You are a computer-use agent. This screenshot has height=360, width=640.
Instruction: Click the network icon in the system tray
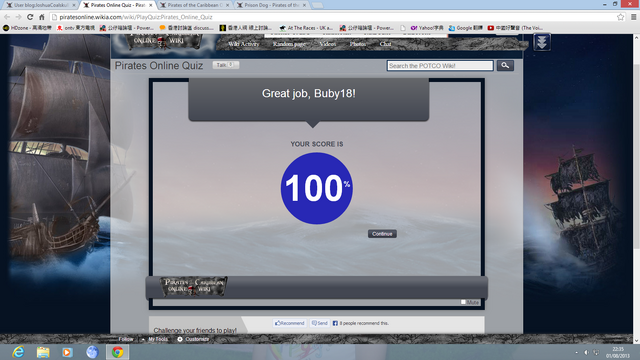[x=596, y=352]
